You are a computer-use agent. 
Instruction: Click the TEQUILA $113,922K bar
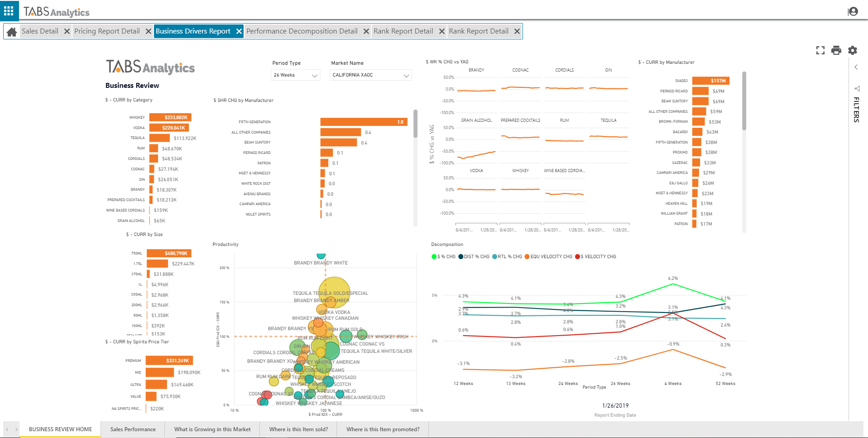(x=159, y=138)
